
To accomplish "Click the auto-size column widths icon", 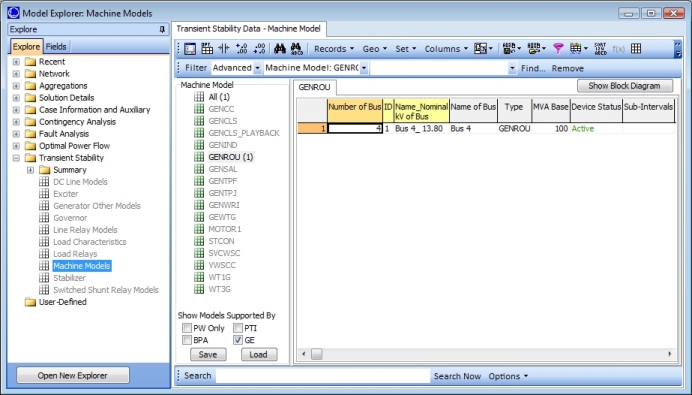I will pyautogui.click(x=224, y=49).
